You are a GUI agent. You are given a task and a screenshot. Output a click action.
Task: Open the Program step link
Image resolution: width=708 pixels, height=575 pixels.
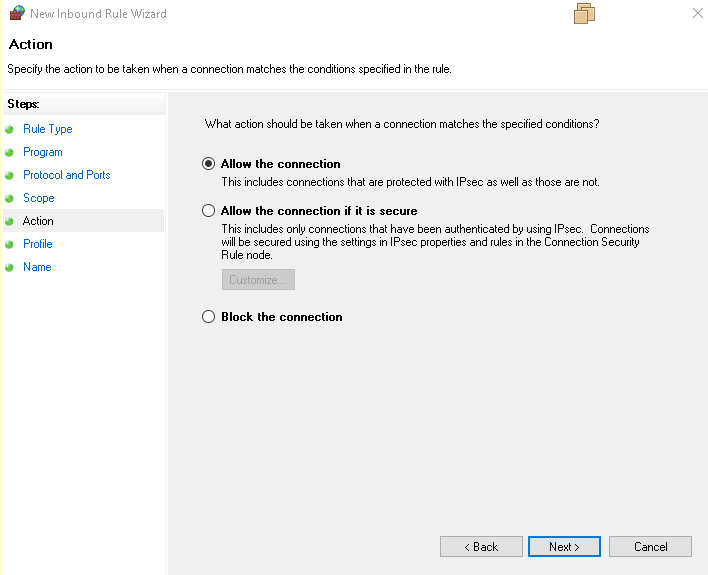click(43, 152)
